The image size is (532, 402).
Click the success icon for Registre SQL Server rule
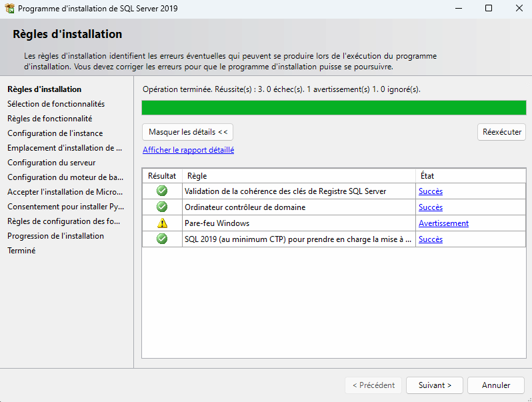point(162,191)
